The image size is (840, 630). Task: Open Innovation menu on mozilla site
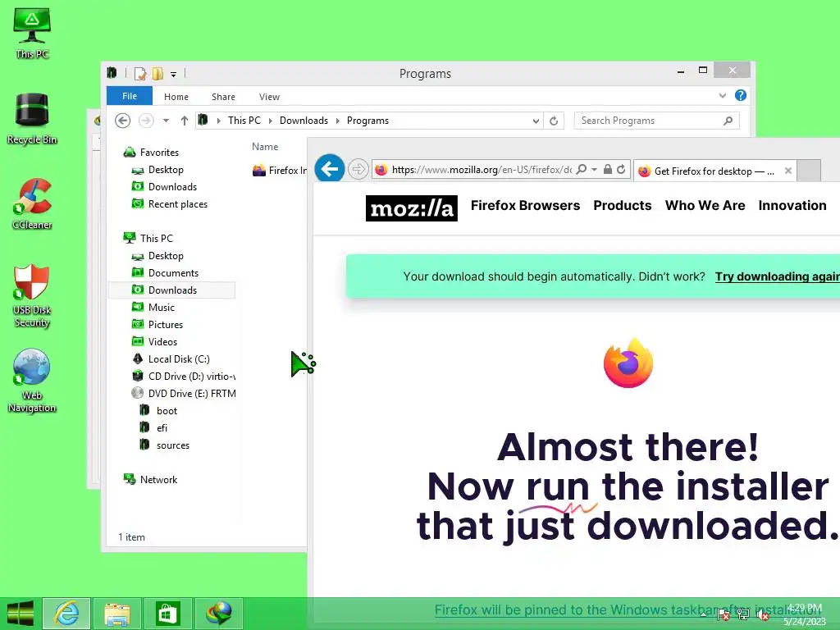coord(792,205)
